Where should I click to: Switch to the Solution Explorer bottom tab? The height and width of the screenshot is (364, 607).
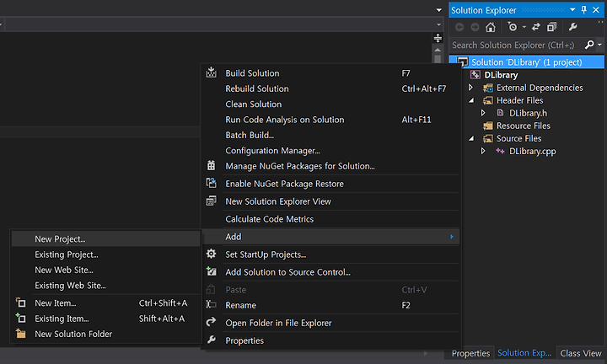[x=524, y=353]
